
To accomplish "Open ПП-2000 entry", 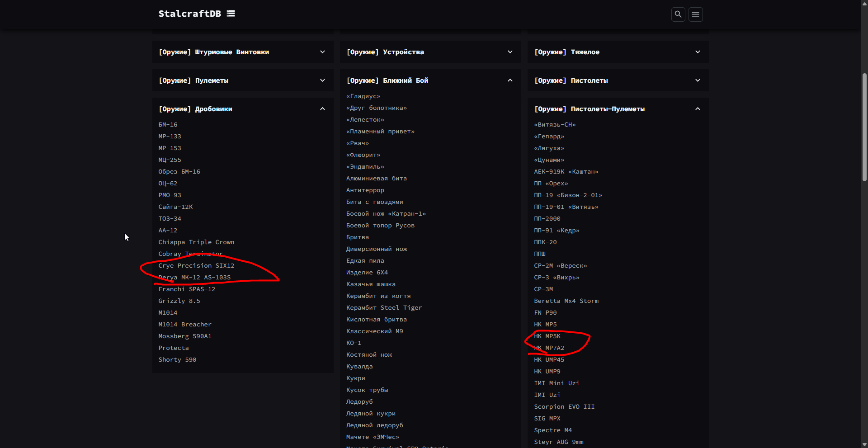I will 547,218.
